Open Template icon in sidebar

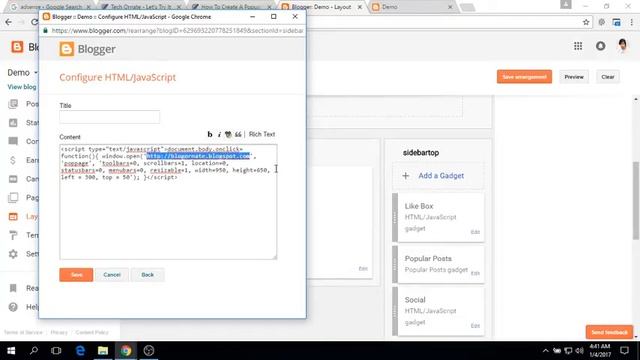click(13, 235)
